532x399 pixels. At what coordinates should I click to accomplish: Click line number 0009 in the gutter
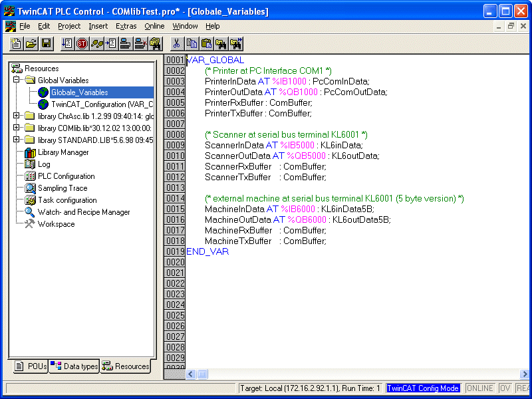pyautogui.click(x=175, y=145)
